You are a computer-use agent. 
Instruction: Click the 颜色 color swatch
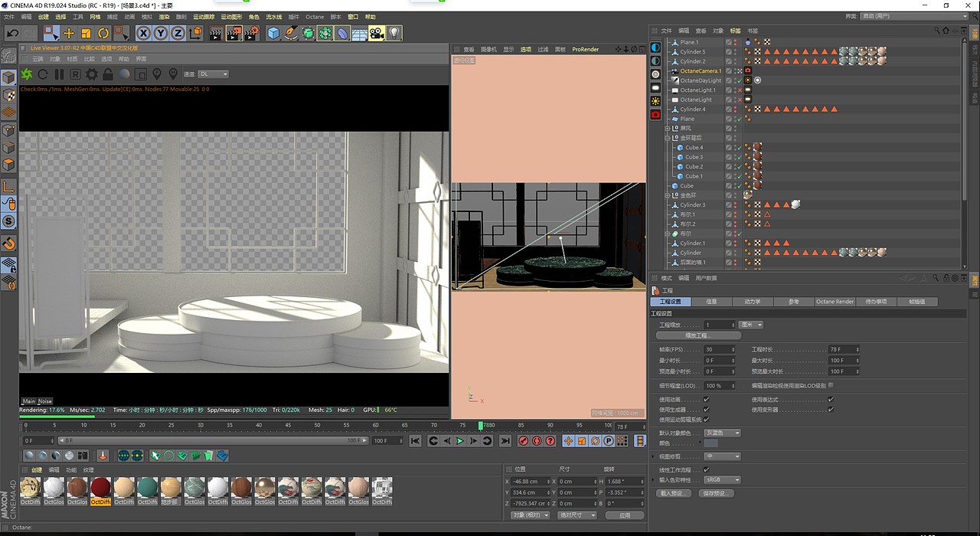[711, 443]
